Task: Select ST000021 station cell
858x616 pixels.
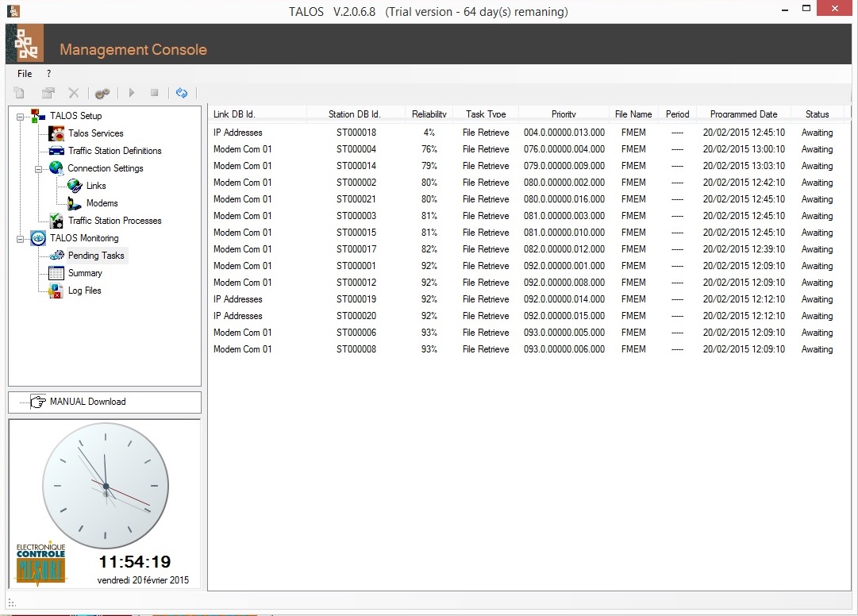Action: tap(356, 199)
